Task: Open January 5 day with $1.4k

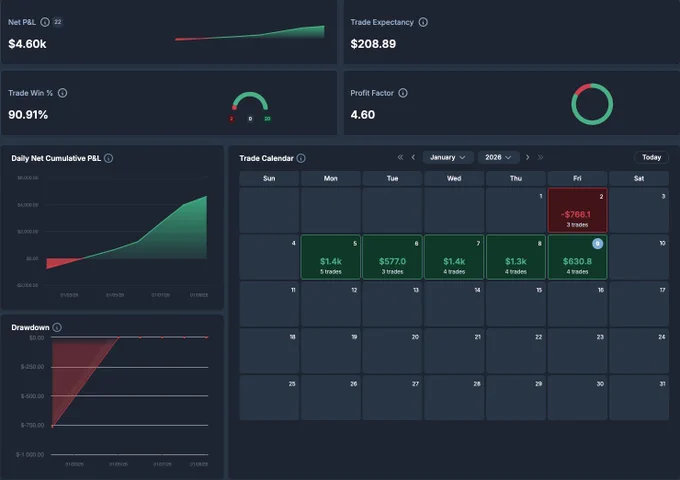Action: (x=330, y=257)
